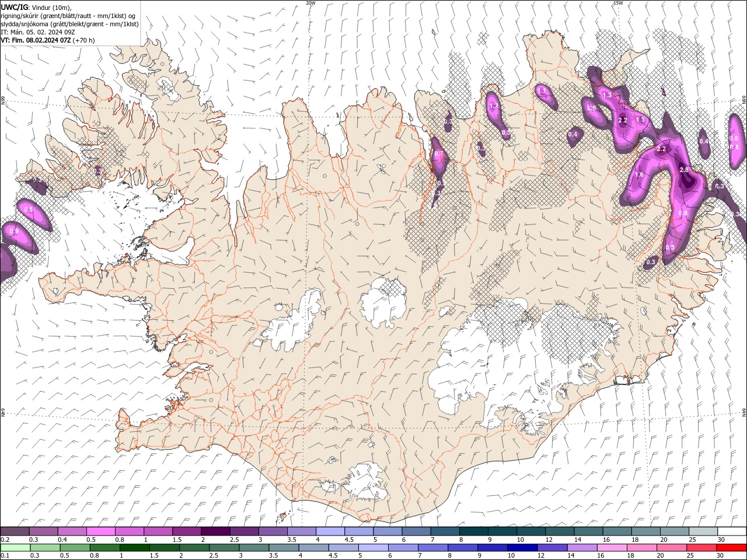Click the '15W' longitude label

tap(618, 3)
